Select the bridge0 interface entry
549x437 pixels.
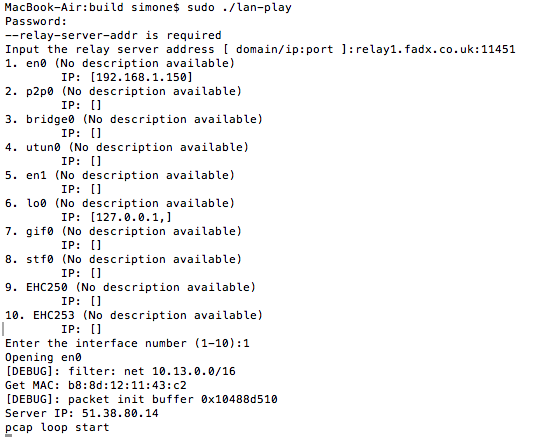(x=134, y=119)
